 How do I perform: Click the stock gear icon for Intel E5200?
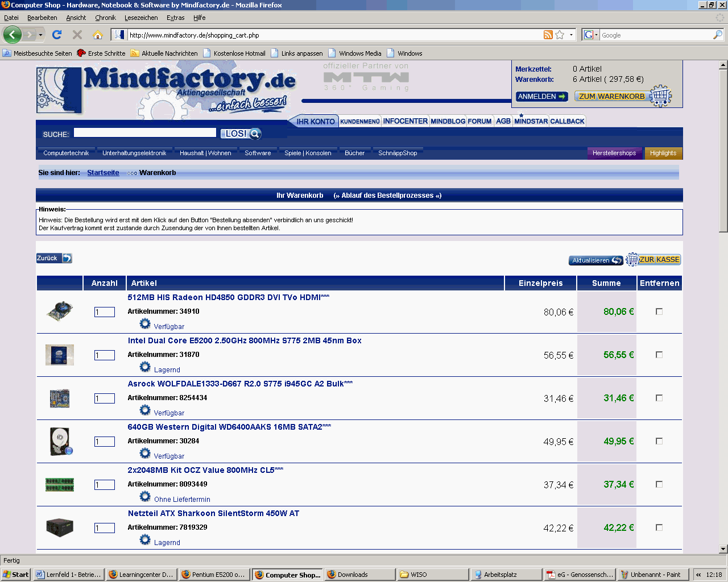[145, 367]
